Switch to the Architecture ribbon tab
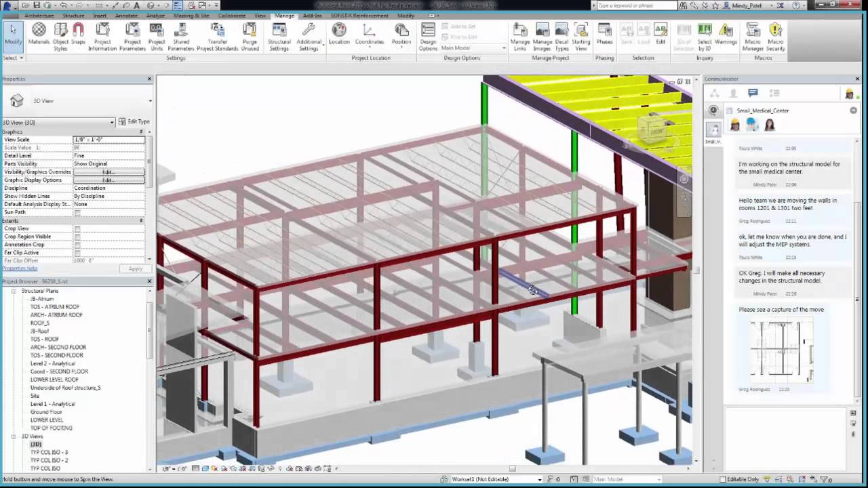 [x=39, y=16]
